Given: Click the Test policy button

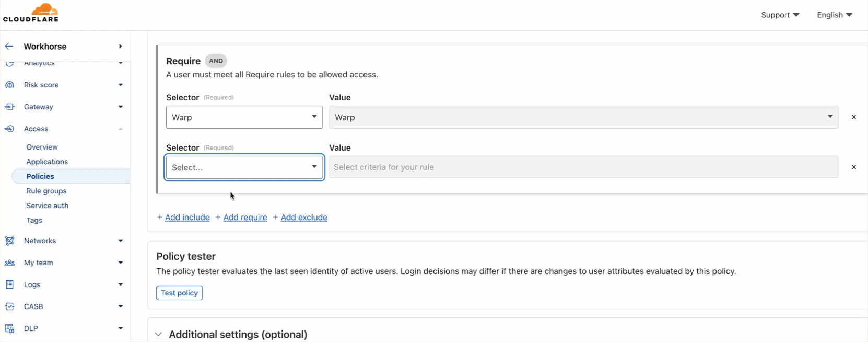Looking at the screenshot, I should pos(179,293).
